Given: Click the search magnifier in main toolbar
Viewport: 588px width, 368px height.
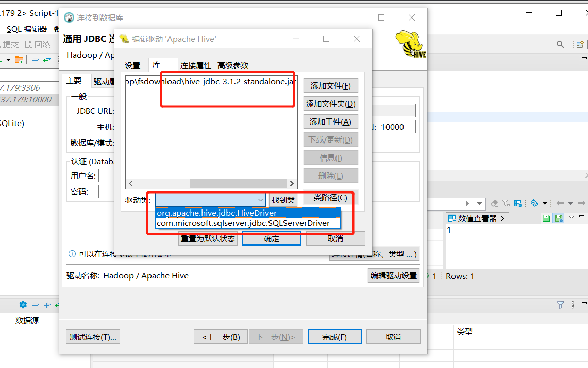Looking at the screenshot, I should tap(560, 45).
